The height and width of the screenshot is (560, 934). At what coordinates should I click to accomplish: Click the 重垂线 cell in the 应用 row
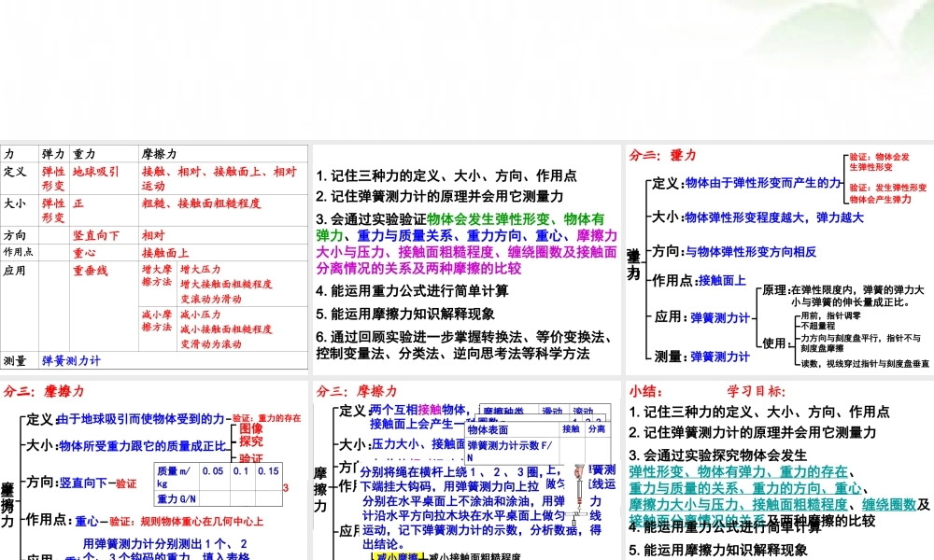point(90,270)
